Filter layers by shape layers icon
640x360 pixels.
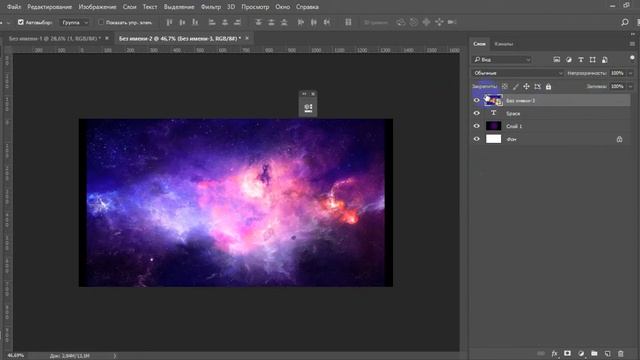point(592,60)
